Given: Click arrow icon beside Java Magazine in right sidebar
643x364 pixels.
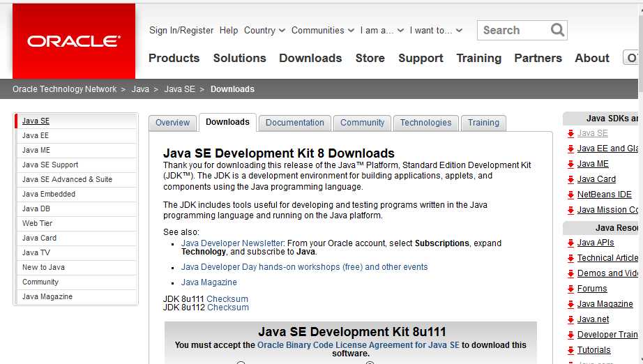Looking at the screenshot, I should (570, 305).
